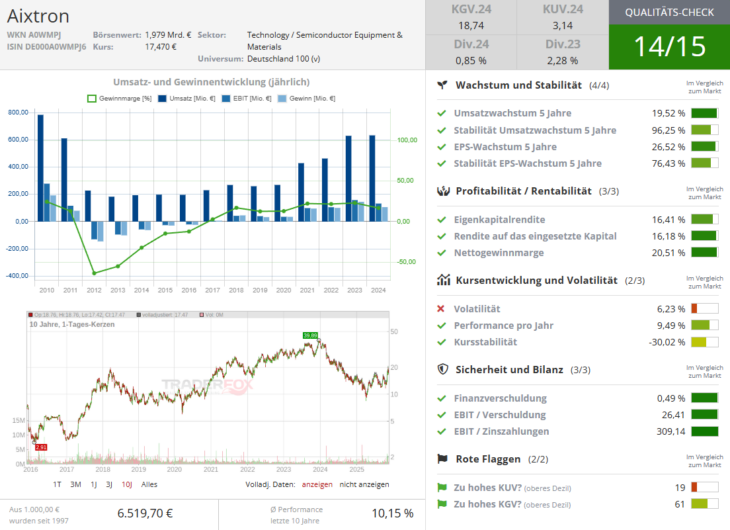Select the 3J chart time range
Screen dimensions: 730x530
click(109, 484)
